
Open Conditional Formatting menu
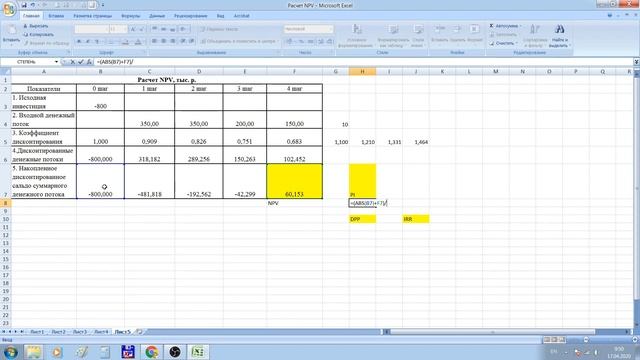point(356,36)
